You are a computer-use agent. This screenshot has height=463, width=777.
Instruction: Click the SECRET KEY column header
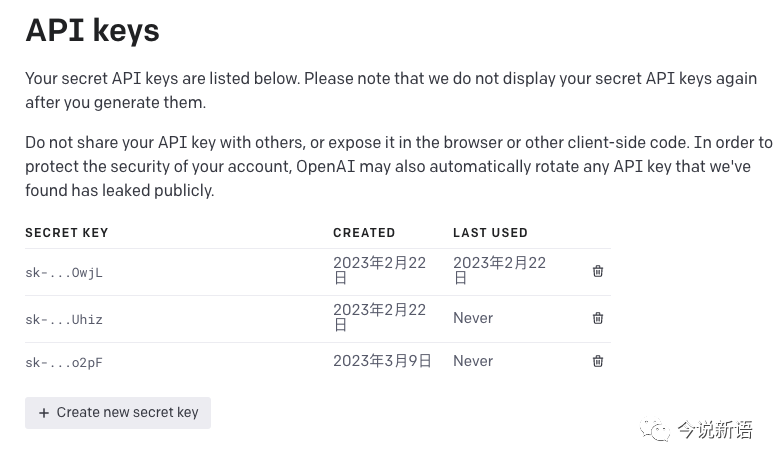(x=67, y=232)
